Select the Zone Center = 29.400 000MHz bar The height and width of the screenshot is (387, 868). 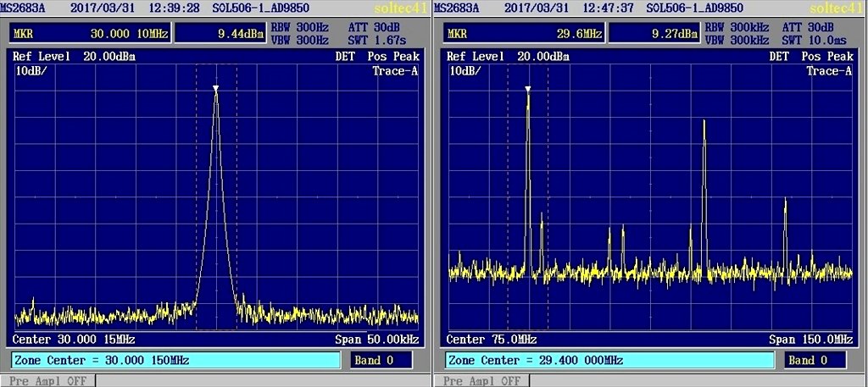point(610,361)
